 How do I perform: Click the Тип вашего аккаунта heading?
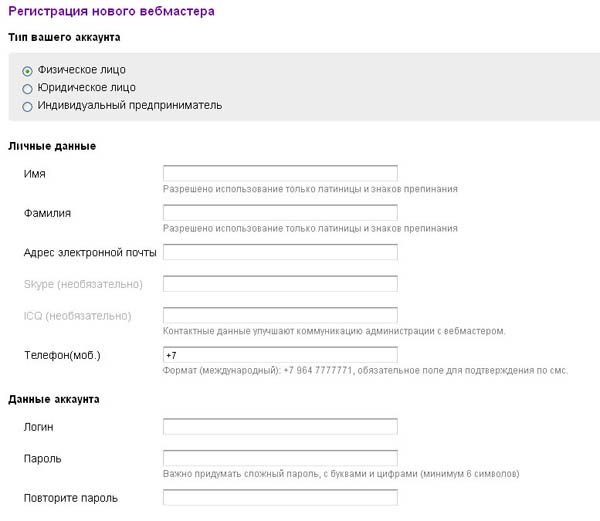click(64, 37)
